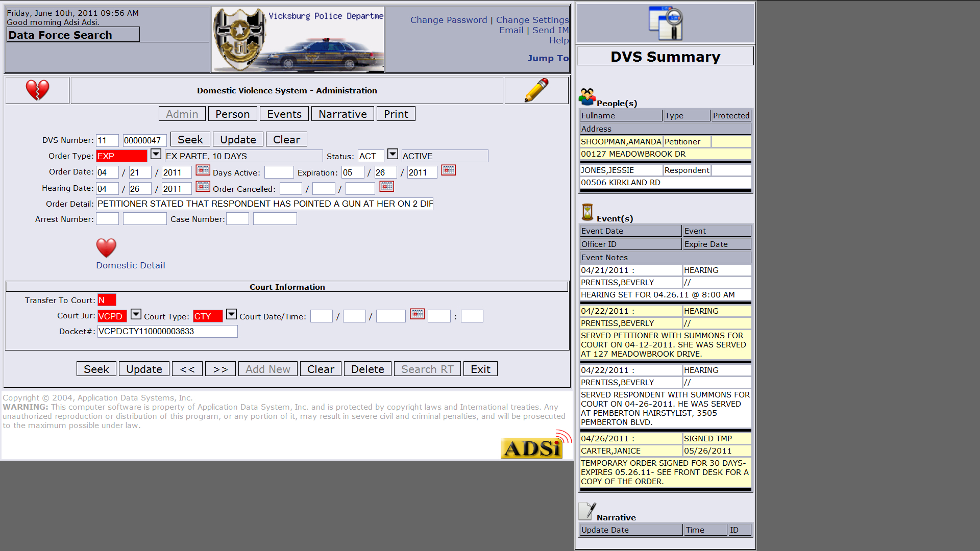This screenshot has height=551, width=980.
Task: Click the pencil edit icon
Action: click(536, 90)
